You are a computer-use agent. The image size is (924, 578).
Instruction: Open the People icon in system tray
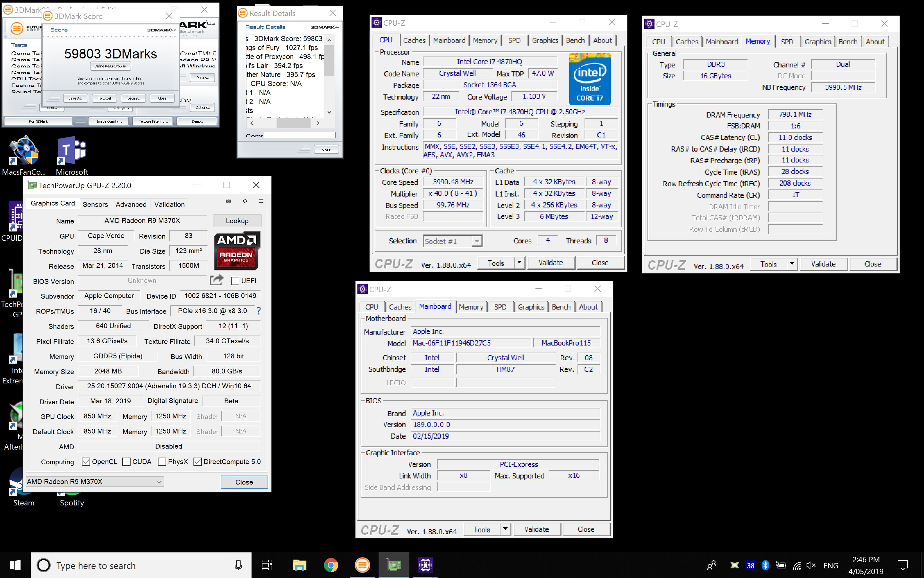coord(711,565)
